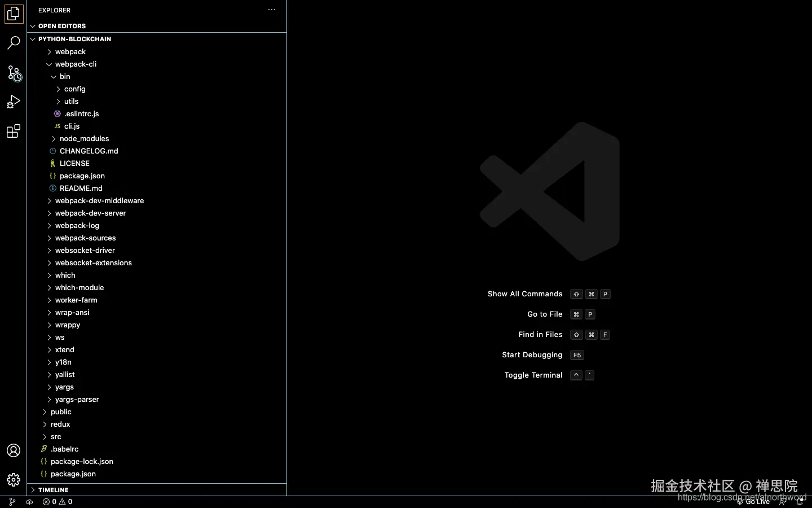This screenshot has width=812, height=508.
Task: Expand the src folder chevron
Action: (x=45, y=436)
